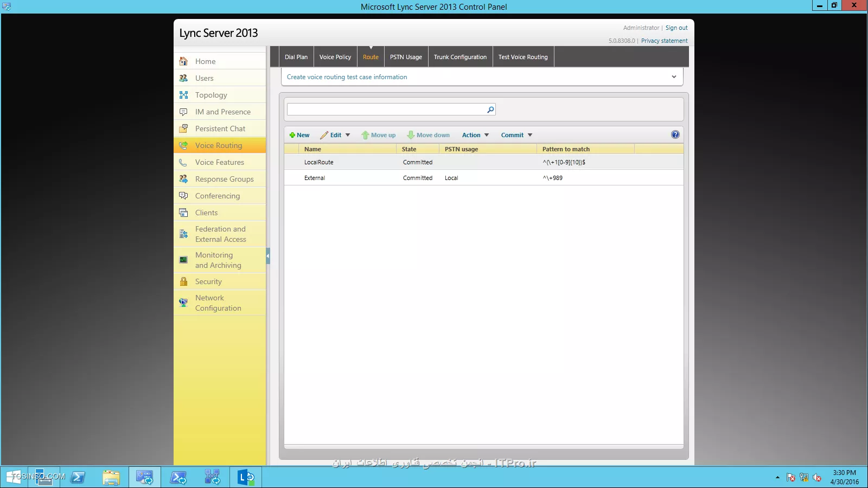Collapse the sidebar with the arrow handle
Screen dimensions: 868x488
pos(268,256)
